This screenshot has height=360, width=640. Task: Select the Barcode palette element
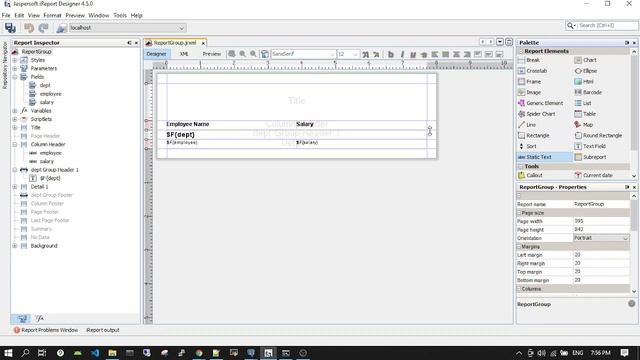tap(588, 92)
